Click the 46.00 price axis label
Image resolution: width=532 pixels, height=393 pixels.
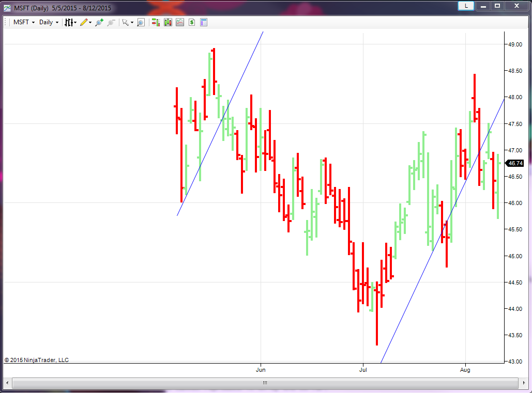[515, 203]
